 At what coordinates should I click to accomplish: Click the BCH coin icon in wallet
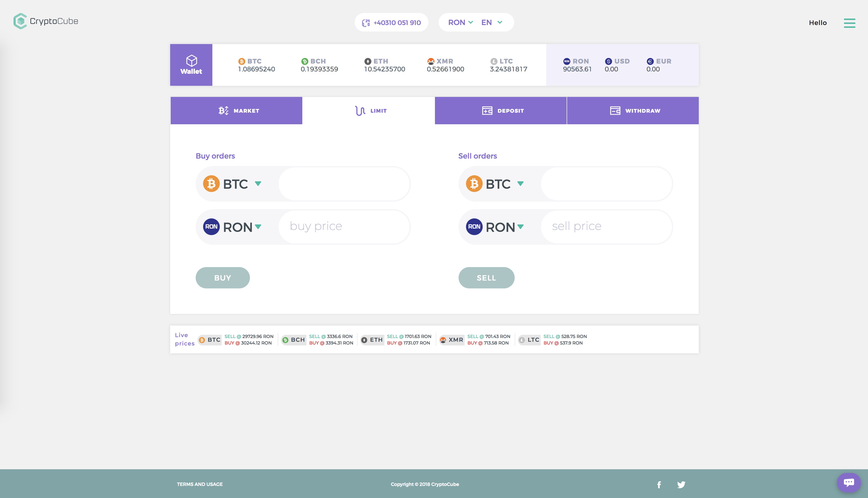[x=305, y=61]
